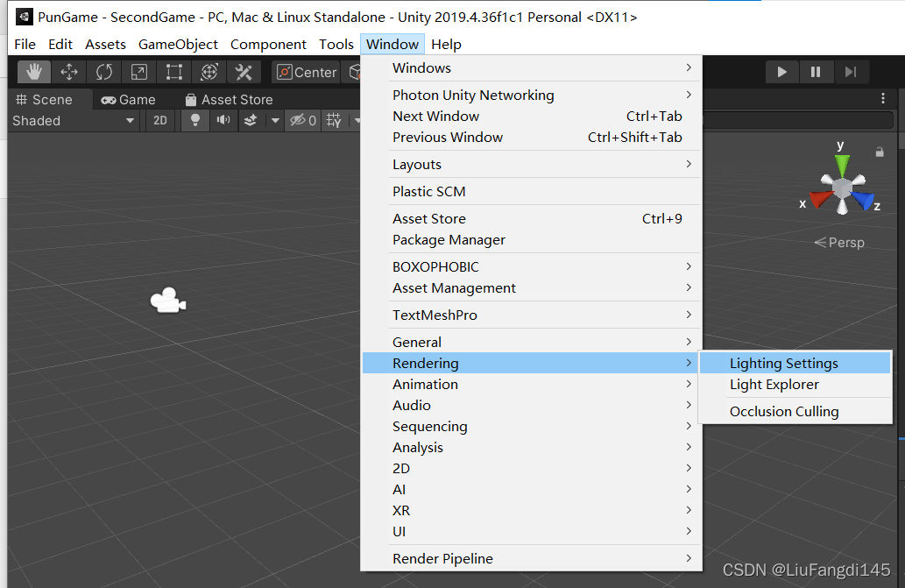Switch to the Game tab
This screenshot has height=588, width=905.
[x=128, y=100]
